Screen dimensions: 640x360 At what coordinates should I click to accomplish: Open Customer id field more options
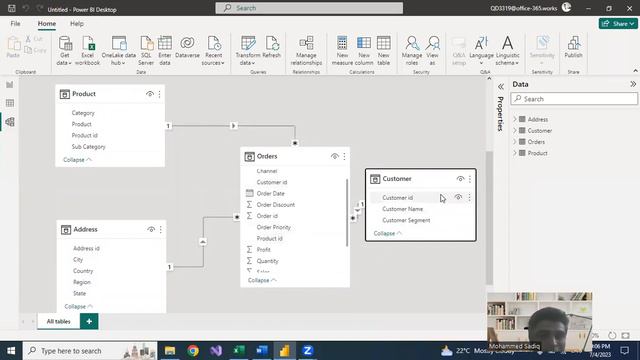pyautogui.click(x=469, y=197)
